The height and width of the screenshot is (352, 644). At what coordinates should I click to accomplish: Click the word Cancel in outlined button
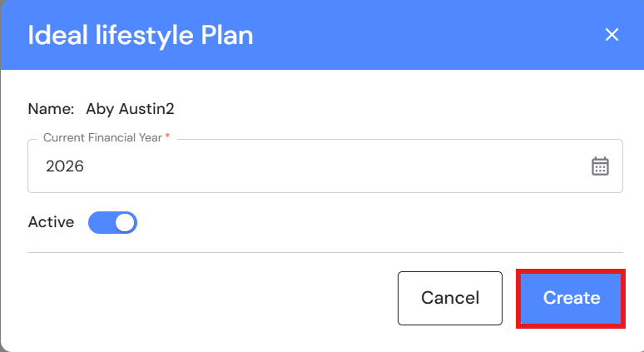pyautogui.click(x=449, y=298)
